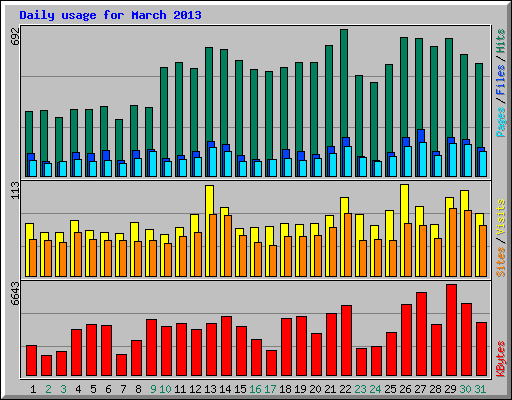Select day label 19 on the x-axis
This screenshot has height=400, width=512.
pos(300,389)
